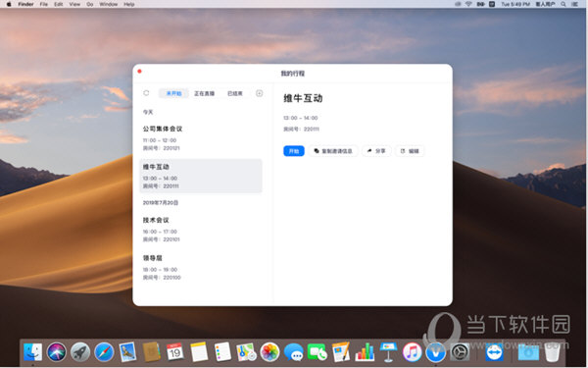Close the 我的行程 window with red button
Image resolution: width=588 pixels, height=368 pixels.
click(x=139, y=72)
